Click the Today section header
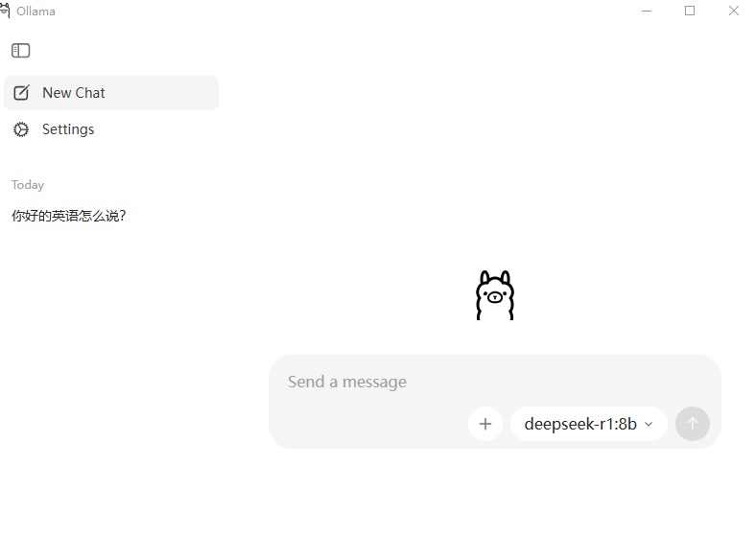Viewport: 756px width, 535px height. point(28,185)
